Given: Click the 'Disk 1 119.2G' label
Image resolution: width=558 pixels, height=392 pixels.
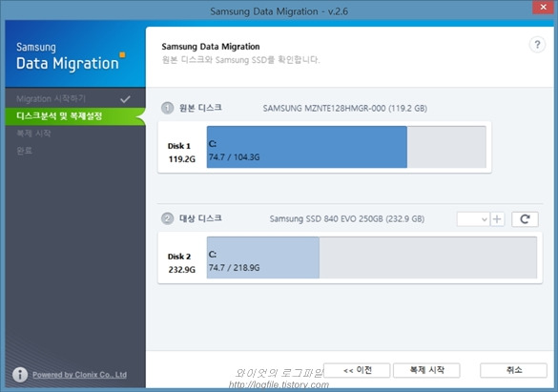Looking at the screenshot, I should tap(181, 153).
